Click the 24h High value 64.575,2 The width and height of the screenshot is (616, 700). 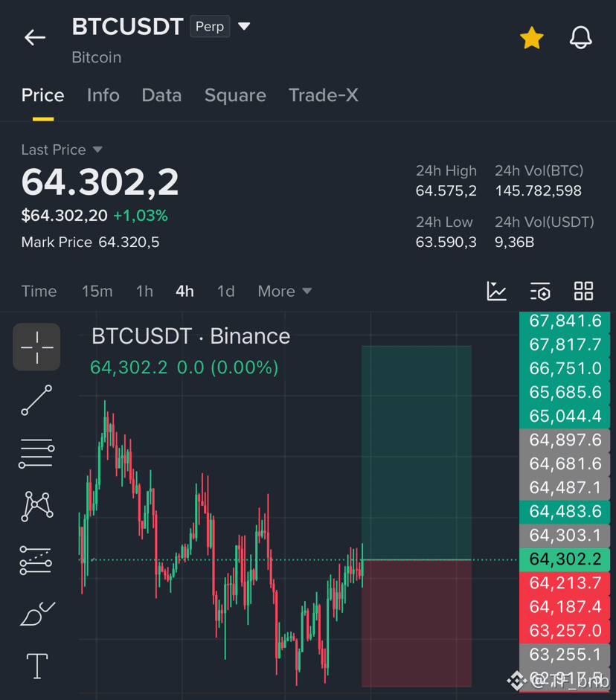point(446,191)
